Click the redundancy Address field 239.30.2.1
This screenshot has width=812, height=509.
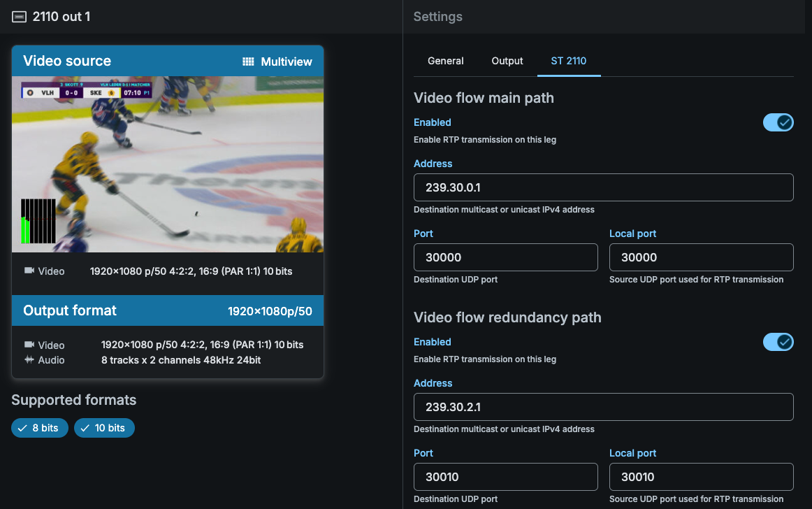click(x=603, y=407)
